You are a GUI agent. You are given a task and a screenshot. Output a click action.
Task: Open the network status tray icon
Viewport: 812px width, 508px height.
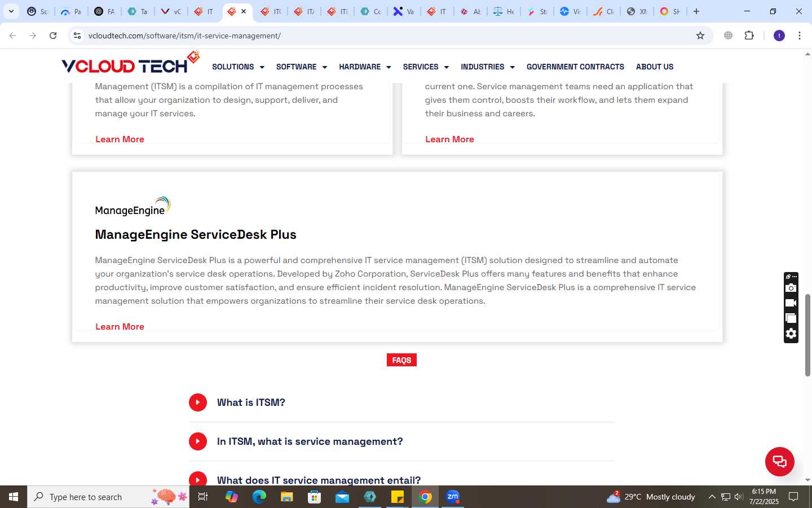(x=725, y=497)
